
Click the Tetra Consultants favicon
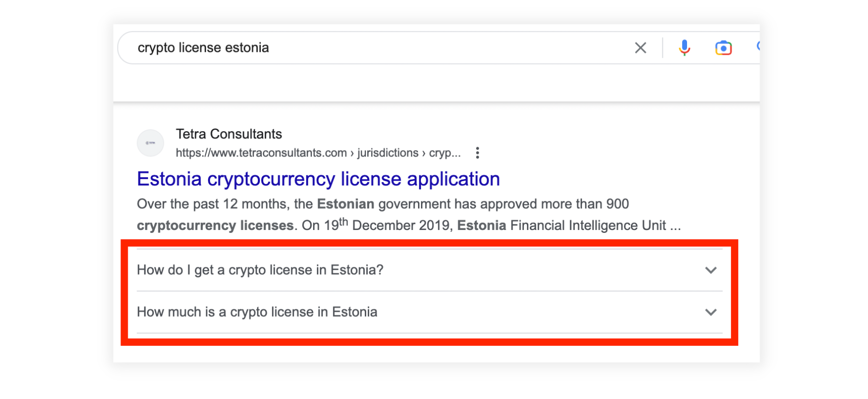(x=150, y=143)
